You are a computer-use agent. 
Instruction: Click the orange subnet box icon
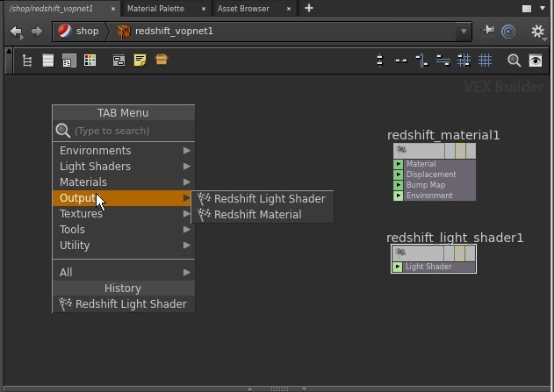pyautogui.click(x=162, y=60)
